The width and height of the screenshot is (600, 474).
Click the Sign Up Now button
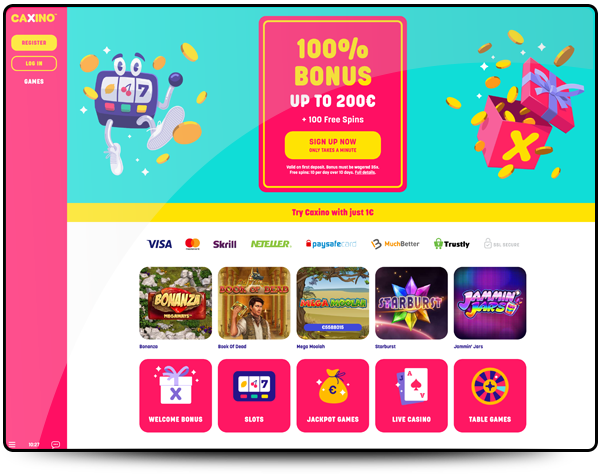click(x=333, y=145)
